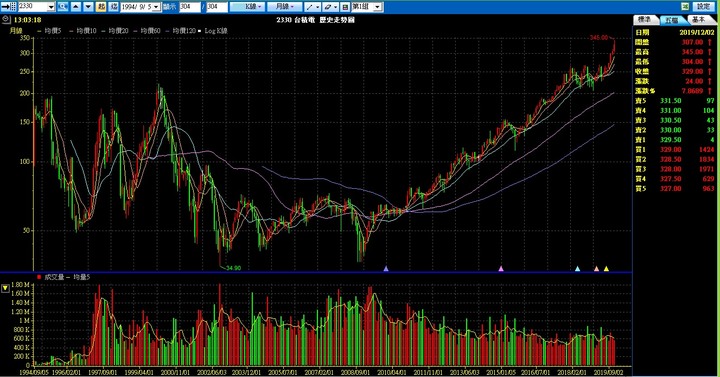Click the 賣5 ask price 331.50
Viewport: 720px width, 377px height.
coord(671,101)
